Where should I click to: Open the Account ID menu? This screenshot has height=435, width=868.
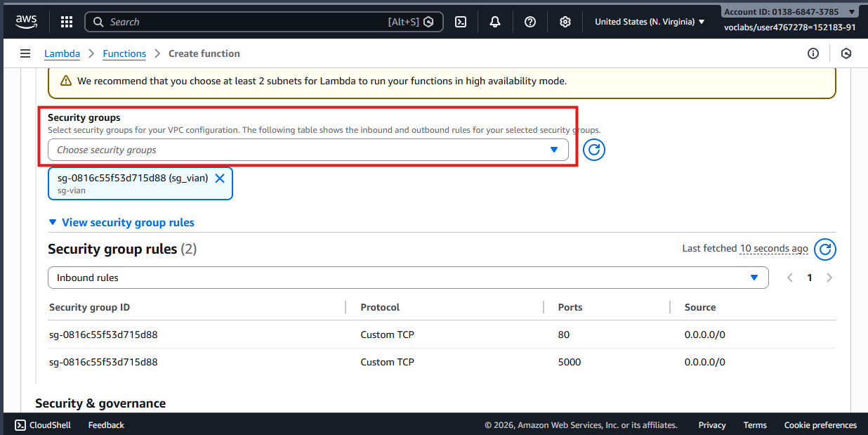(x=789, y=11)
